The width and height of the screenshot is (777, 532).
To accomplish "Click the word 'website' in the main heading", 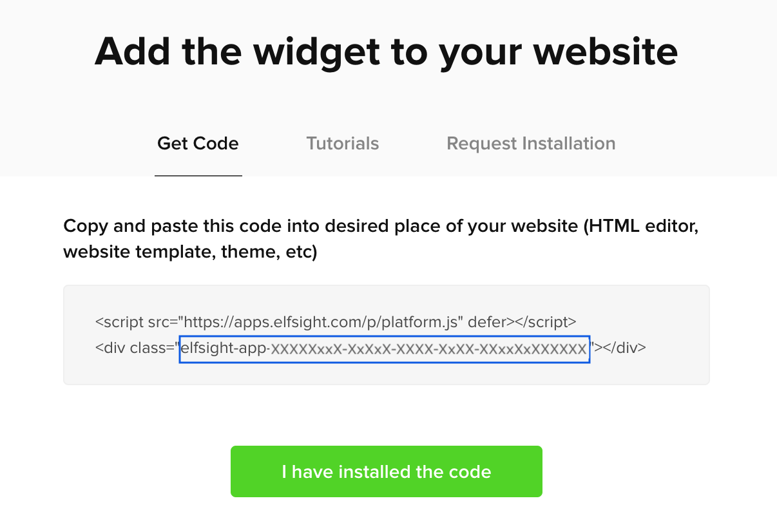I will click(x=613, y=52).
